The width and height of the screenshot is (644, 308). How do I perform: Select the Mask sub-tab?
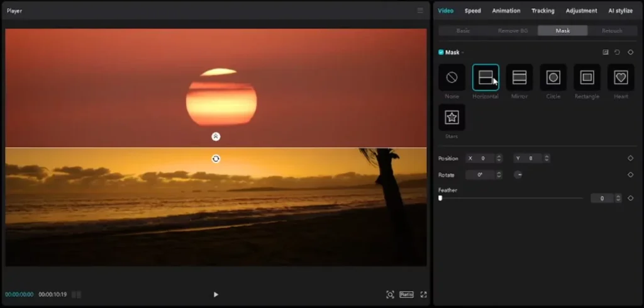click(563, 30)
